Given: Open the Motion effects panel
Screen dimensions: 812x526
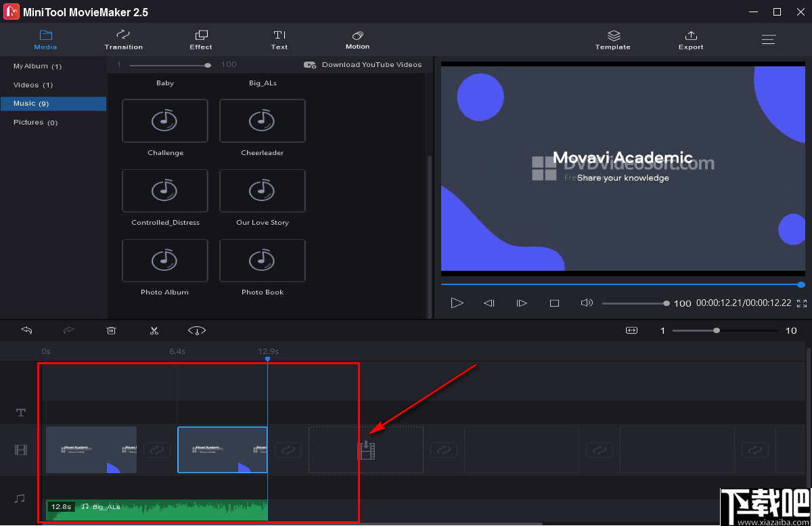Looking at the screenshot, I should [357, 39].
